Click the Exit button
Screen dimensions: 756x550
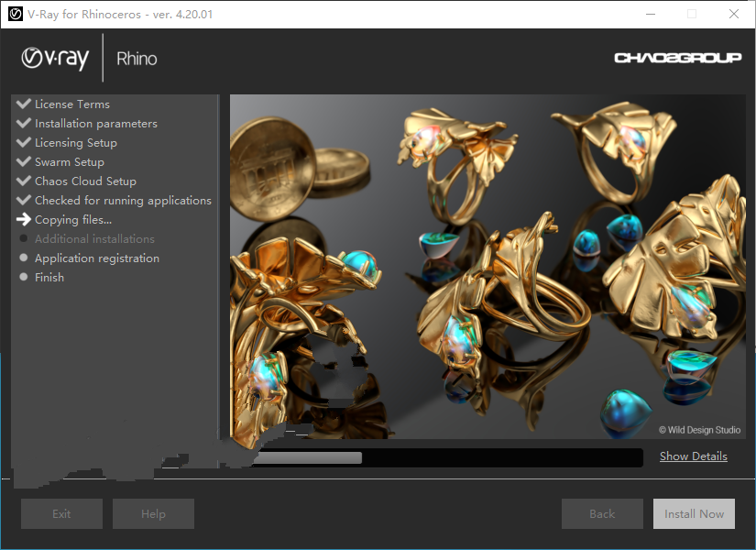(x=61, y=514)
